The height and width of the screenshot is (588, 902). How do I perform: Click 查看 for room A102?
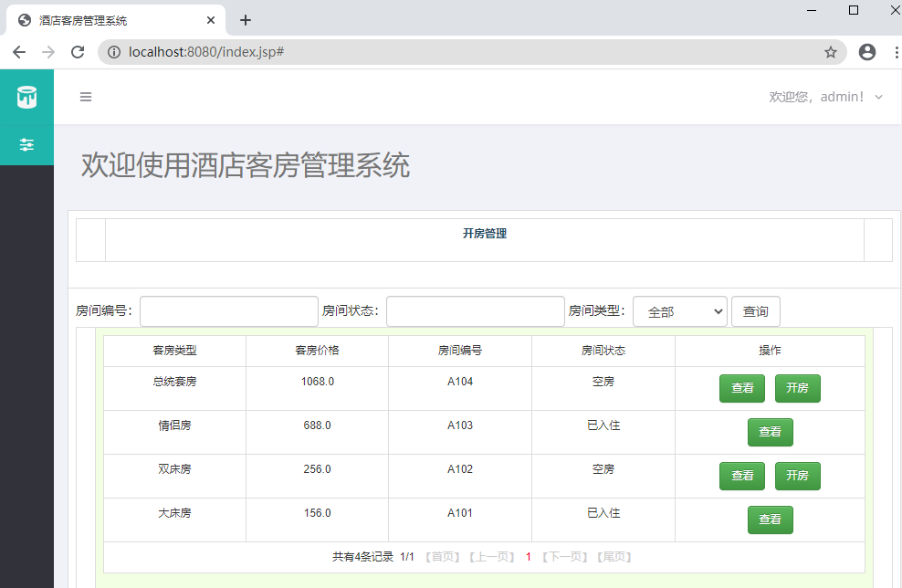pos(742,476)
